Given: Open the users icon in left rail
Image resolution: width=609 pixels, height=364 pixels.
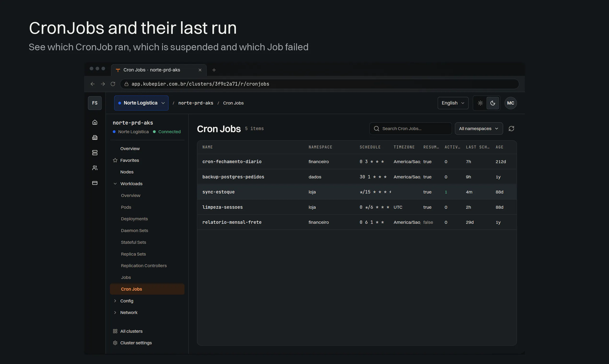Looking at the screenshot, I should pos(95,168).
